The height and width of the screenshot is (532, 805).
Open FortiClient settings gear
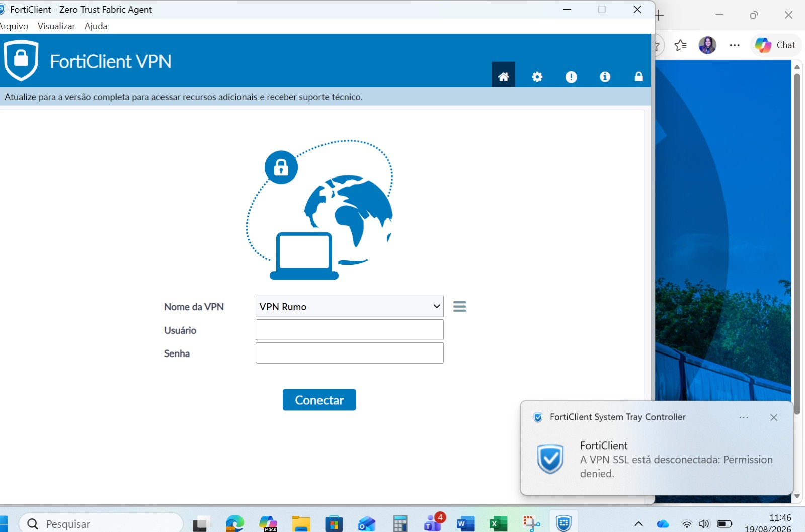click(x=537, y=77)
